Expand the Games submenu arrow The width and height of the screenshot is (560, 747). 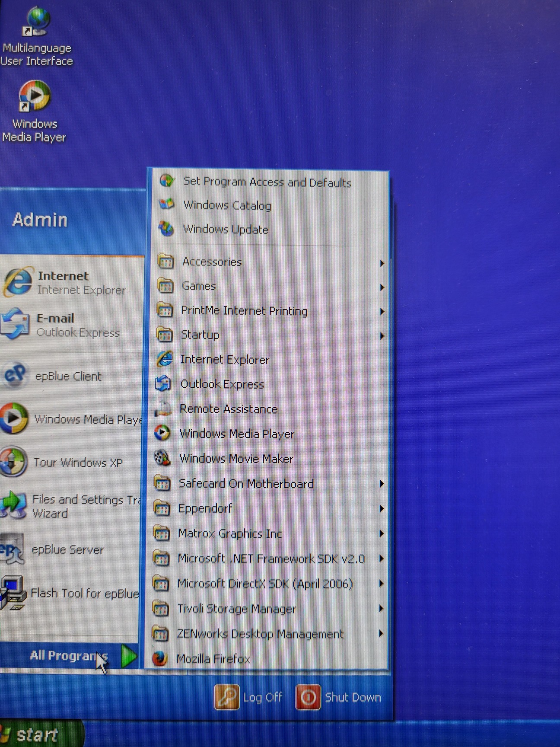click(x=382, y=287)
